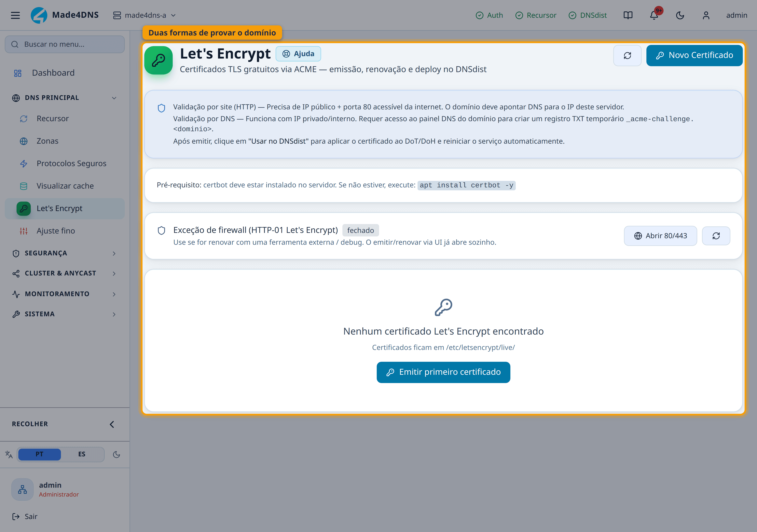Click the Monitoramento pulse icon
757x532 pixels.
point(16,294)
